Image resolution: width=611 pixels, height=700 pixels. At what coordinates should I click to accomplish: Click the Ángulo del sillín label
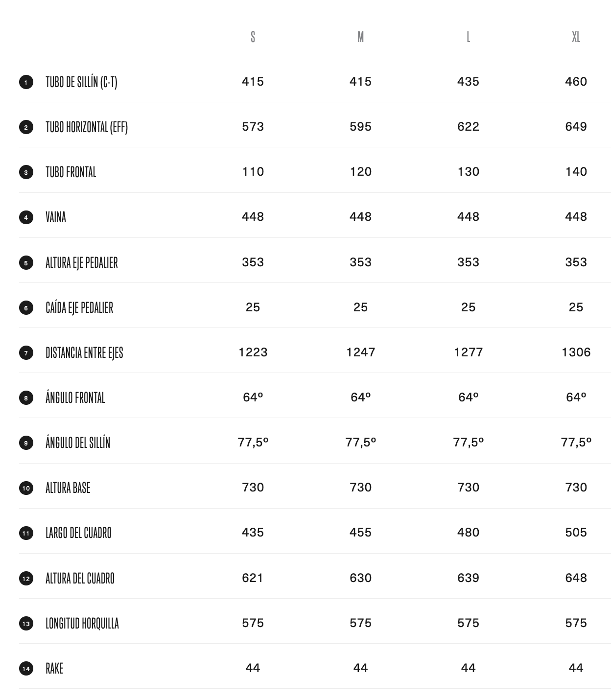78,443
